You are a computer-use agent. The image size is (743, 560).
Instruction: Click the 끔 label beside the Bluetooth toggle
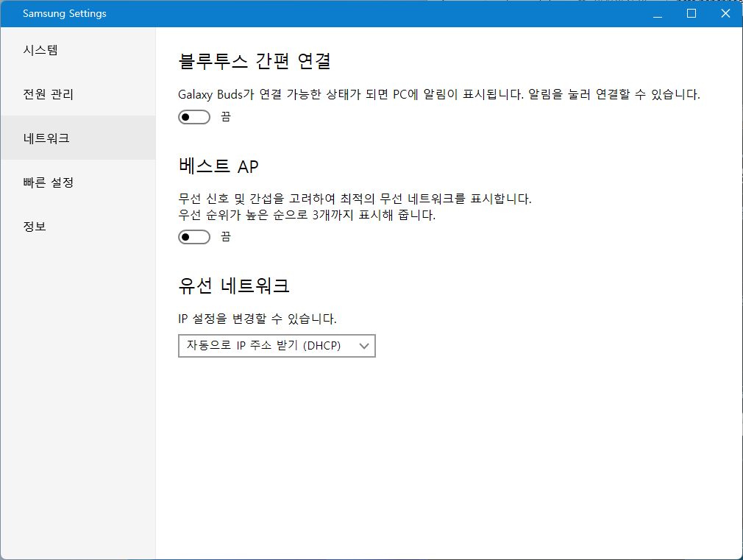(226, 117)
